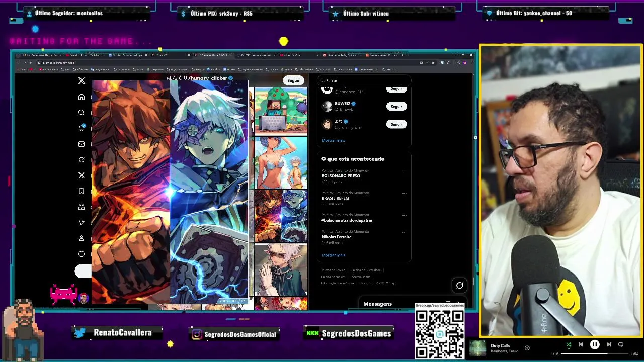Open the floating Grok button near Mensagens
The height and width of the screenshot is (362, 644).
point(459,286)
